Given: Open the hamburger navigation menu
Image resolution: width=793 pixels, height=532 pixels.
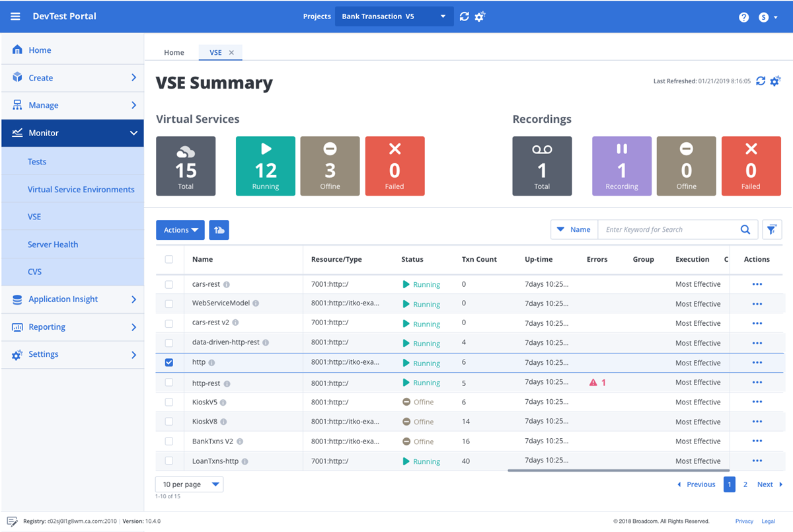Looking at the screenshot, I should [x=15, y=17].
